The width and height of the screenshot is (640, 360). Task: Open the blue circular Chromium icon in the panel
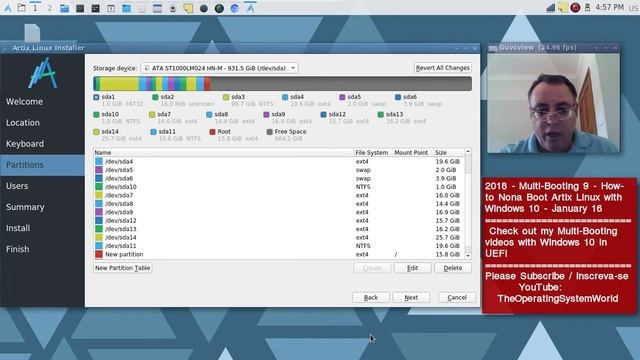click(x=235, y=8)
